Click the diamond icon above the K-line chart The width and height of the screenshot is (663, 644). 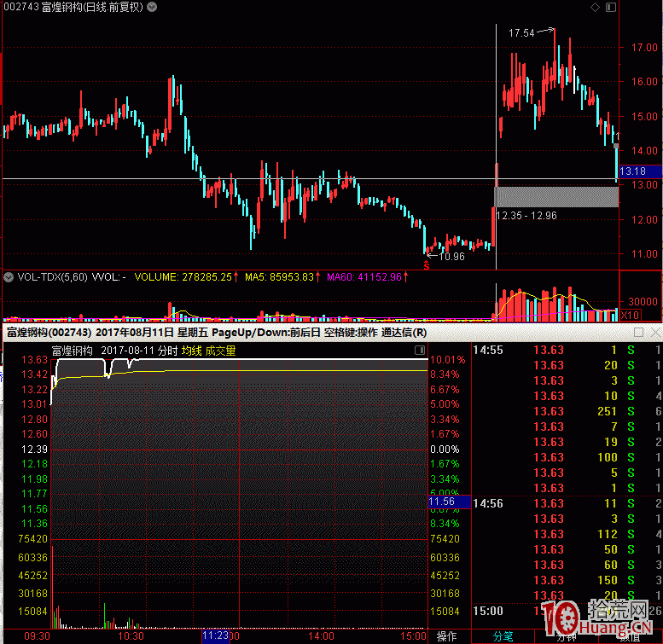[595, 7]
